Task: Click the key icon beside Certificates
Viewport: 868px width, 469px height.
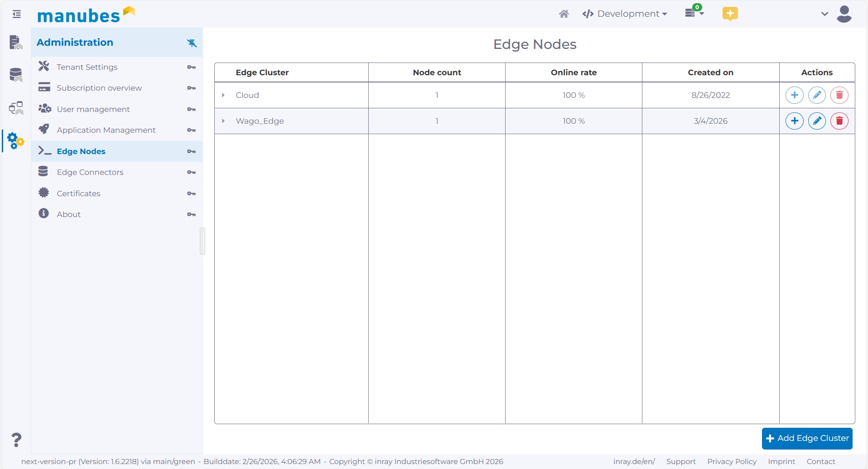Action: coord(191,193)
